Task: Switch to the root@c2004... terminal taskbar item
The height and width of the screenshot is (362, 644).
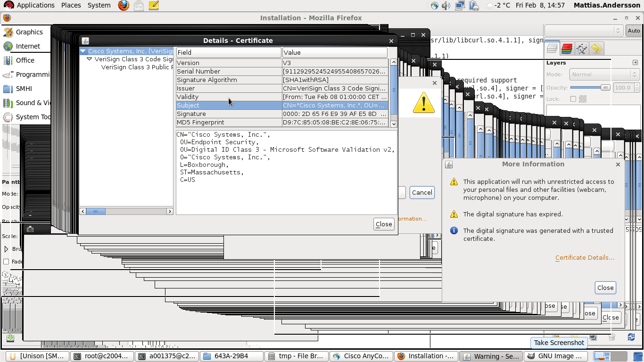Action: pyautogui.click(x=102, y=356)
